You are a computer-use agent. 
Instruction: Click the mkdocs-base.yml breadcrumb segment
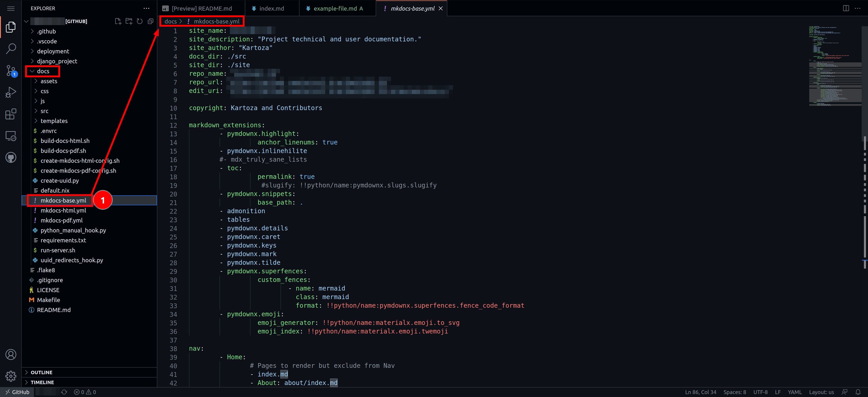[216, 21]
